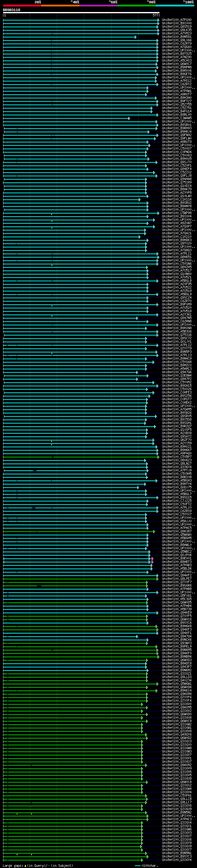Click the alignment bar of UniRef100_B9N591
The width and height of the screenshot is (197, 868).
[x=70, y=37]
